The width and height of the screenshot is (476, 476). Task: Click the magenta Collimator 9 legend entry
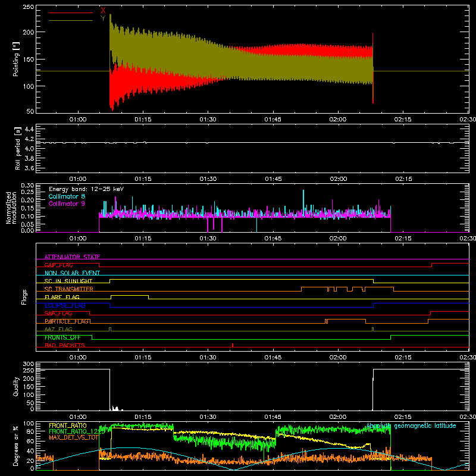click(67, 203)
